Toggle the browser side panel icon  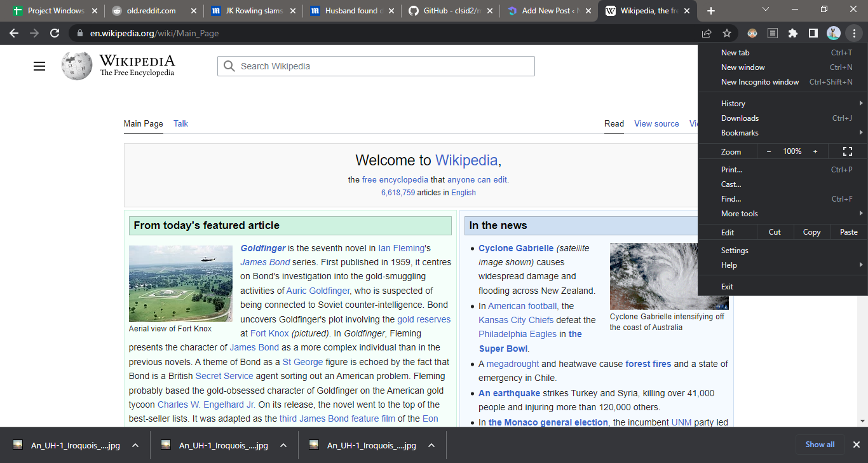(813, 33)
